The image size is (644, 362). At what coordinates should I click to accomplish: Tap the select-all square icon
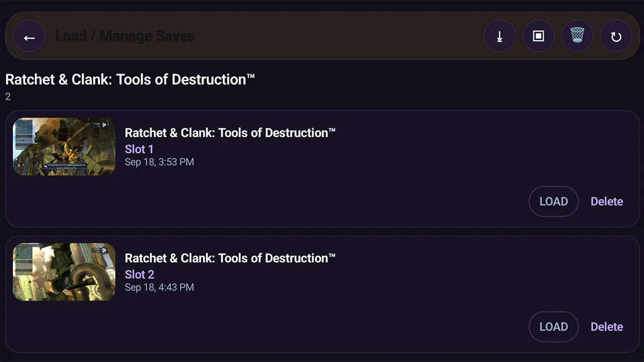(x=538, y=36)
